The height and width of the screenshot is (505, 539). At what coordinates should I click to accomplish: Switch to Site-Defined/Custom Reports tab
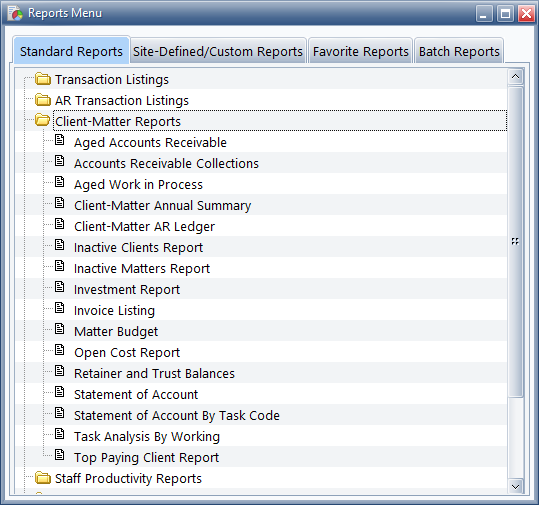click(x=218, y=51)
